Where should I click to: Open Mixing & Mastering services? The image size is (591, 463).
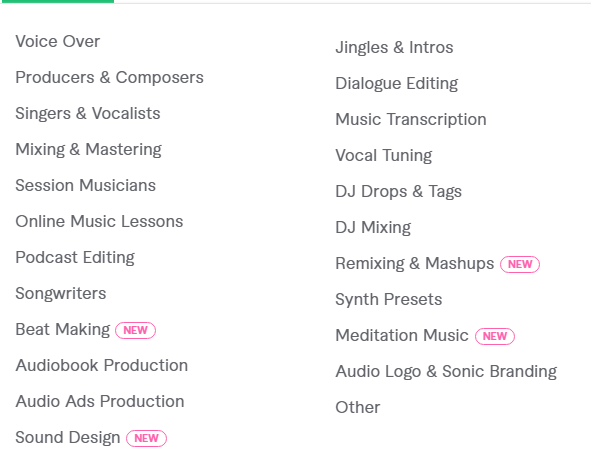point(89,150)
